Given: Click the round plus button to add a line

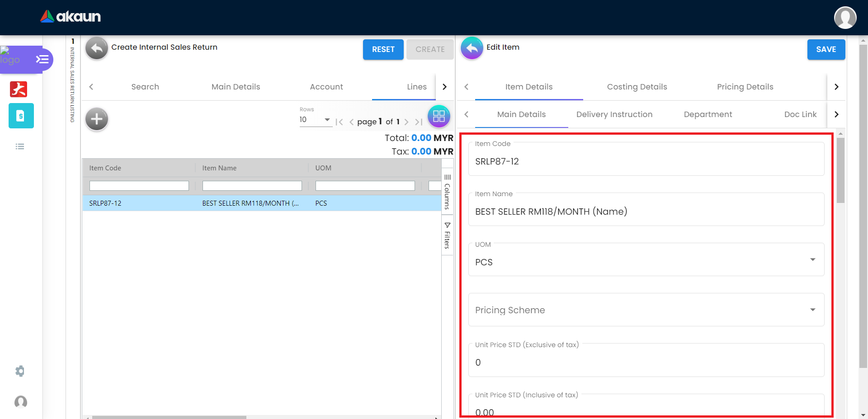Looking at the screenshot, I should (x=96, y=119).
